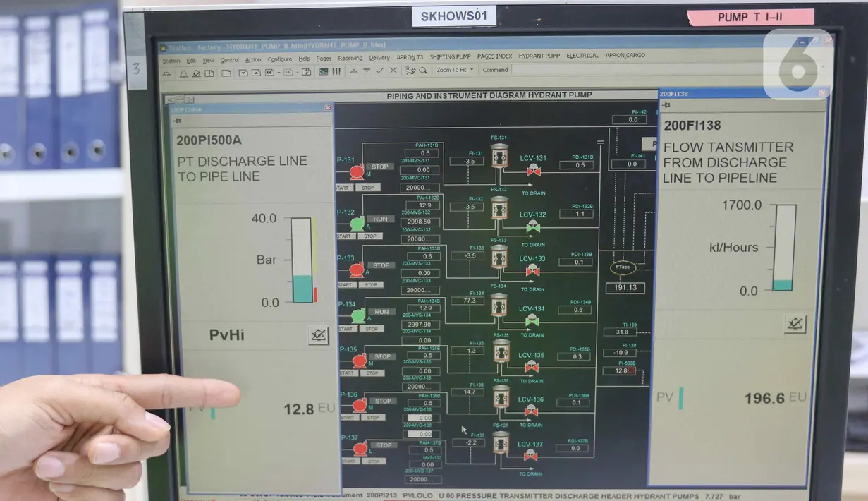Click the STOP button under P-134

click(371, 329)
